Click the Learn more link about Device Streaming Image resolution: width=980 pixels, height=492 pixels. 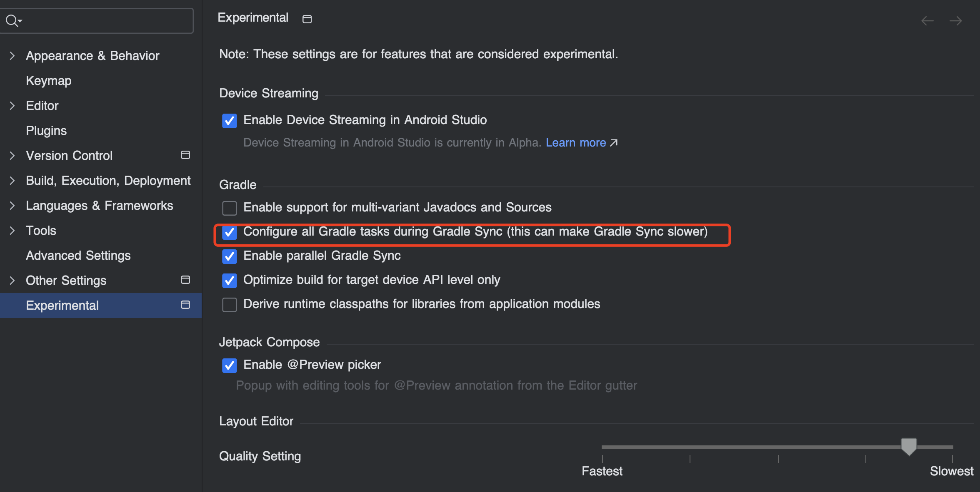pyautogui.click(x=575, y=142)
